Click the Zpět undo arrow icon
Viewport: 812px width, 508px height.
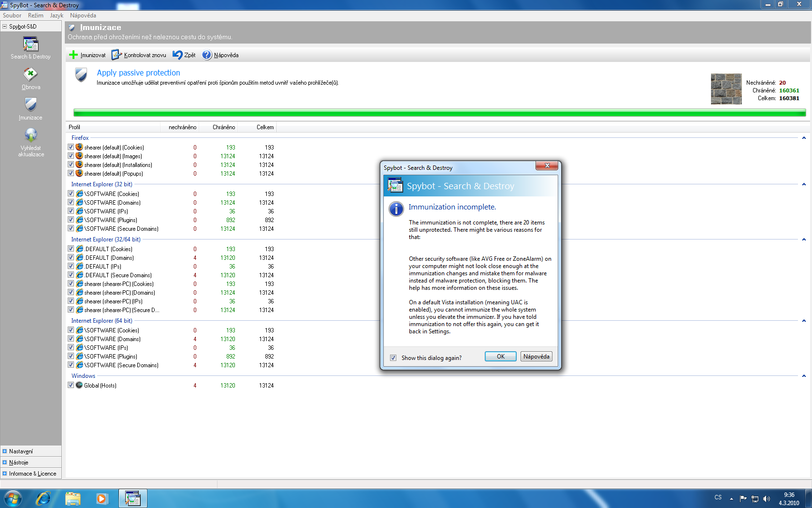[177, 55]
